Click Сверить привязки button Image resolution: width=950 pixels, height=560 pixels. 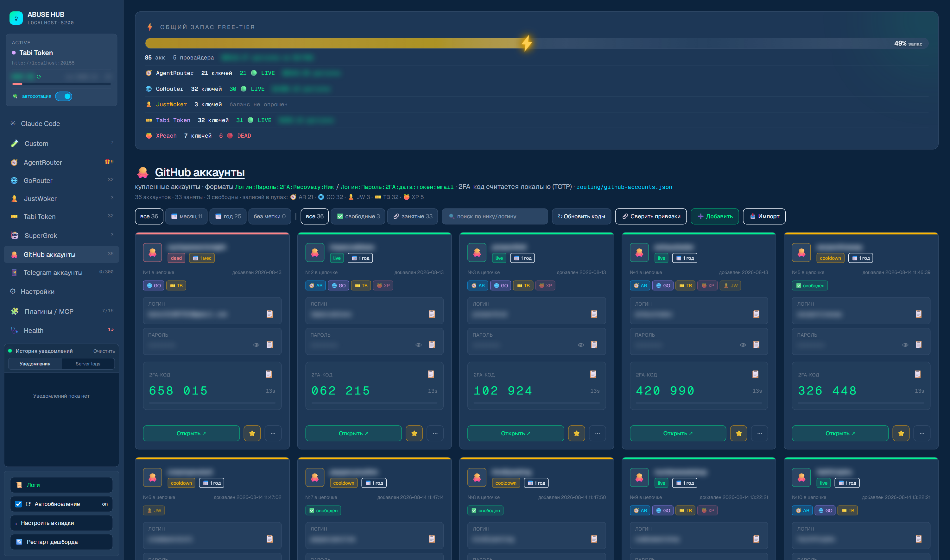click(x=651, y=216)
